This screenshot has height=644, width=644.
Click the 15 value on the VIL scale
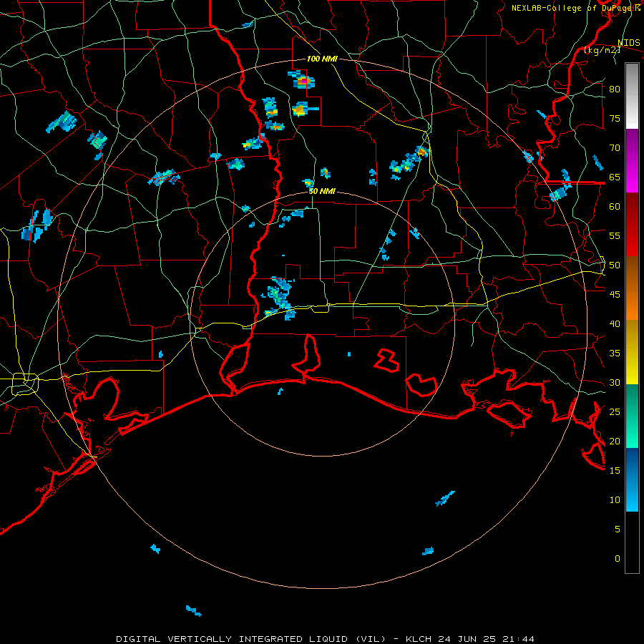coord(615,471)
